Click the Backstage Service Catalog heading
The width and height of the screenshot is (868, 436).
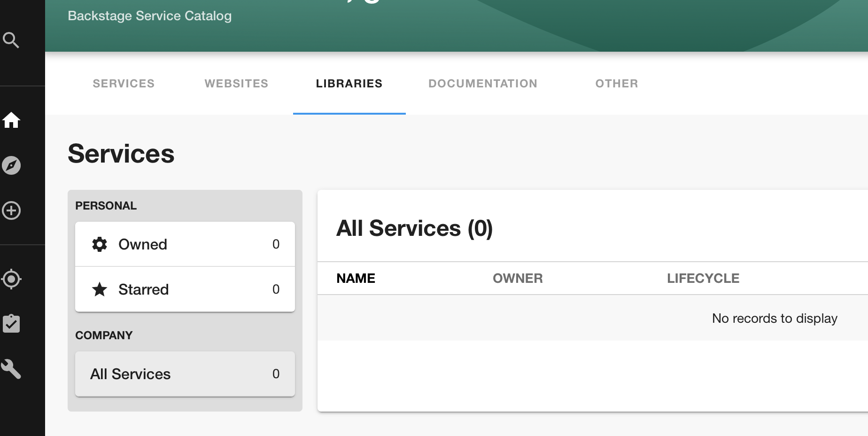[149, 16]
